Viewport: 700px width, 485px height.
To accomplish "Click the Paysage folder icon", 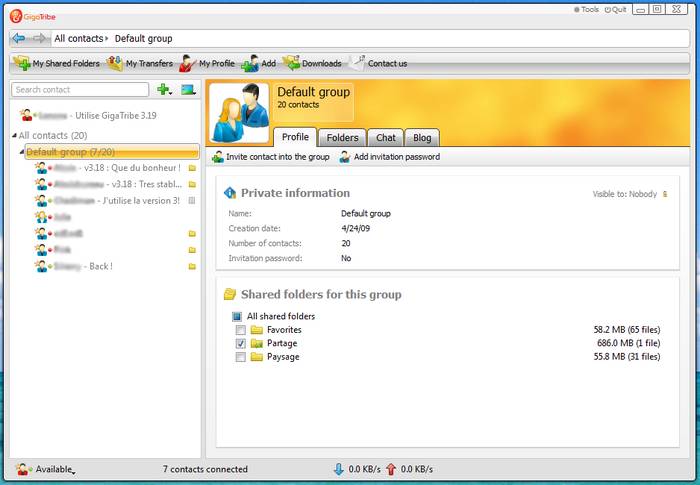I will pos(257,357).
